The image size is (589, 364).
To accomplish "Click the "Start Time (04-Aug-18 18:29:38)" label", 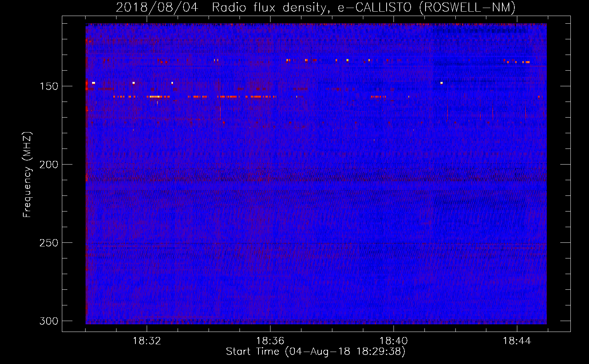I will tap(316, 352).
